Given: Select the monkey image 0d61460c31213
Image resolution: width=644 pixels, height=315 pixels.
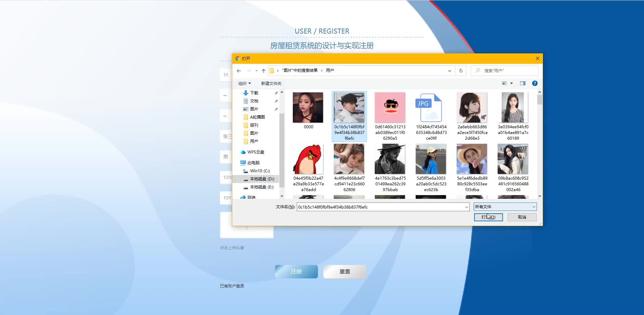Looking at the screenshot, I should (x=390, y=116).
